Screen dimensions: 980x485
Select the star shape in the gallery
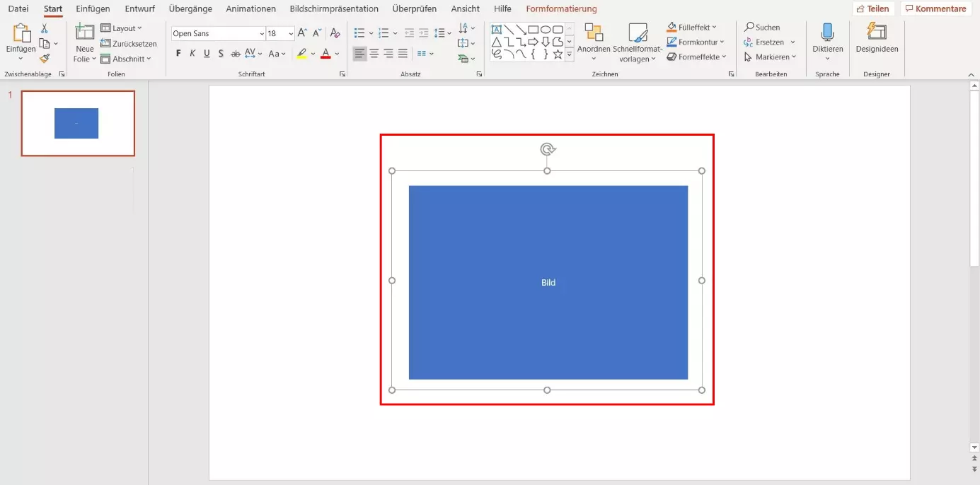(x=558, y=54)
